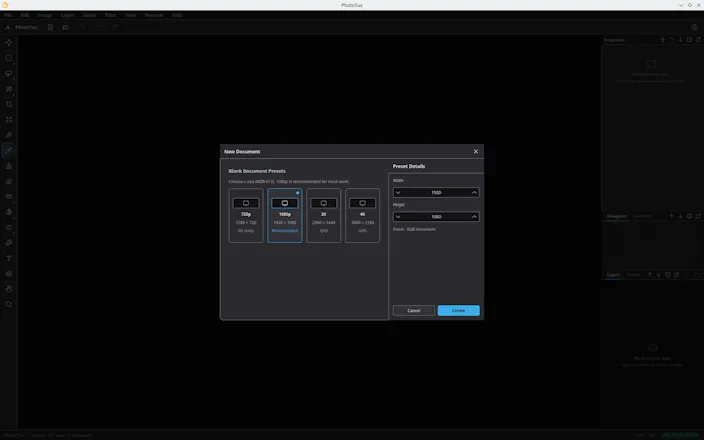Choose the 2K QHD preset card

tap(324, 216)
